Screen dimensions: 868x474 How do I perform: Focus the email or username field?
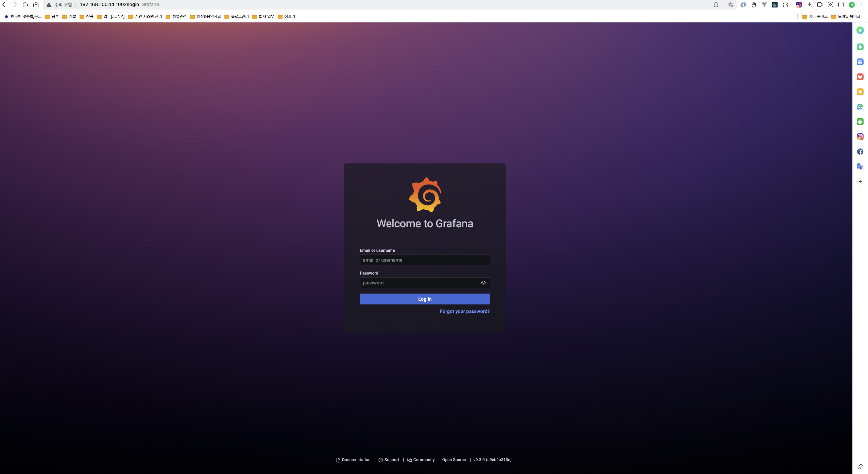point(425,260)
